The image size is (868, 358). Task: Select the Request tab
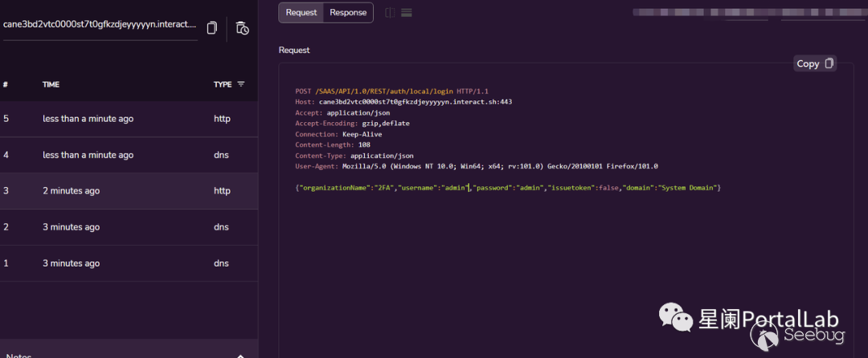(x=301, y=13)
